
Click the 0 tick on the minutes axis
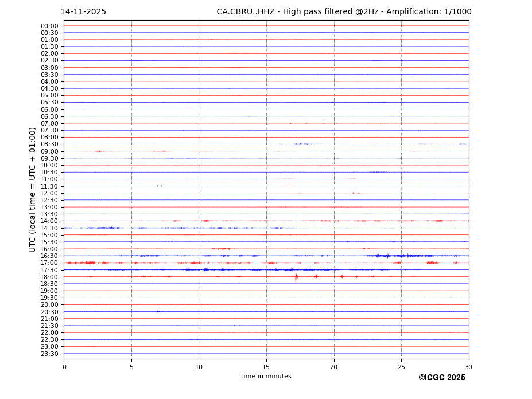(64, 367)
